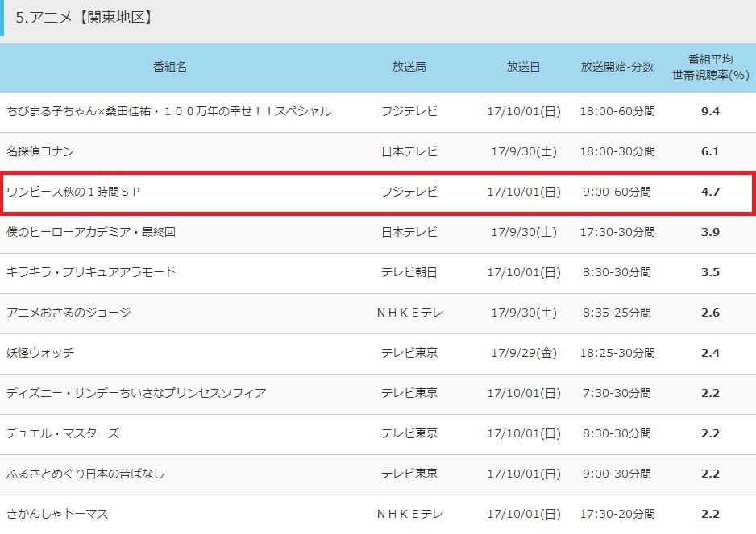Select the ふるさとめぐり日本の昔ばなし title
The image size is (756, 534).
coord(85,474)
